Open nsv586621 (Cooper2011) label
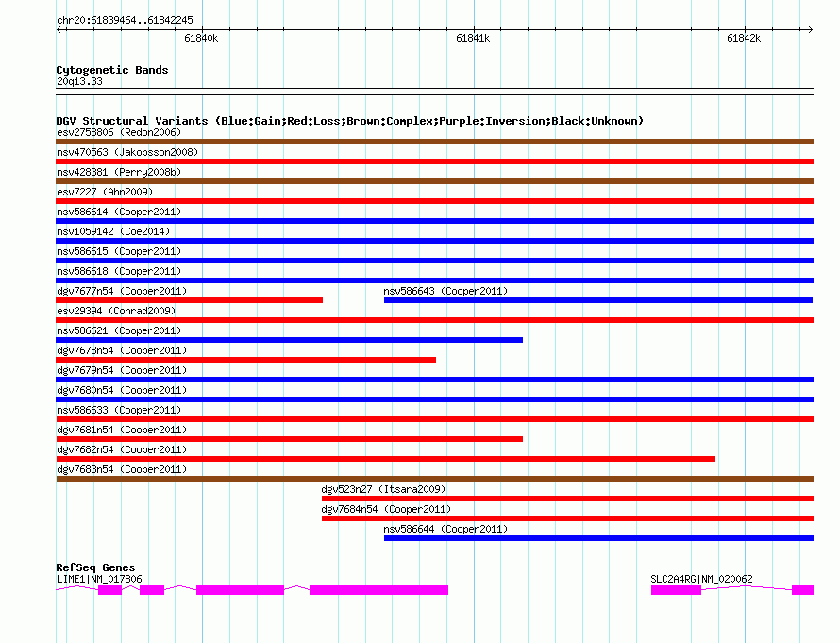The height and width of the screenshot is (643, 840). (x=119, y=330)
